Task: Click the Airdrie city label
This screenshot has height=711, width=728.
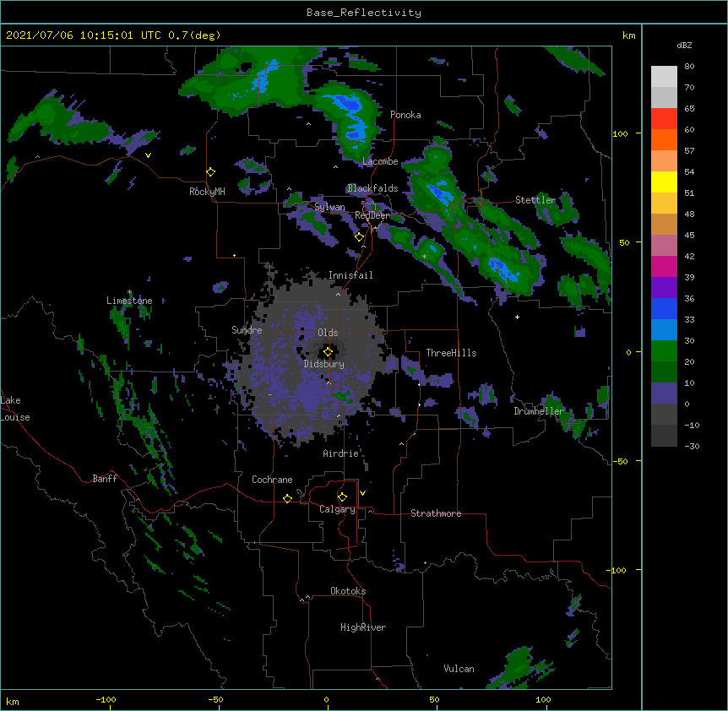Action: [340, 453]
